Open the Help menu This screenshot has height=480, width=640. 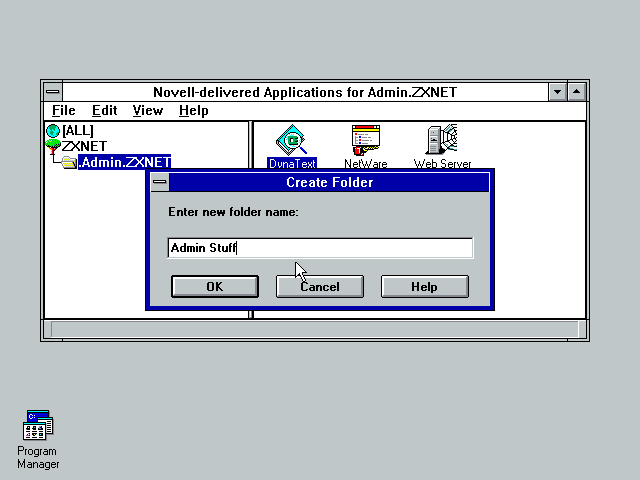tap(193, 111)
